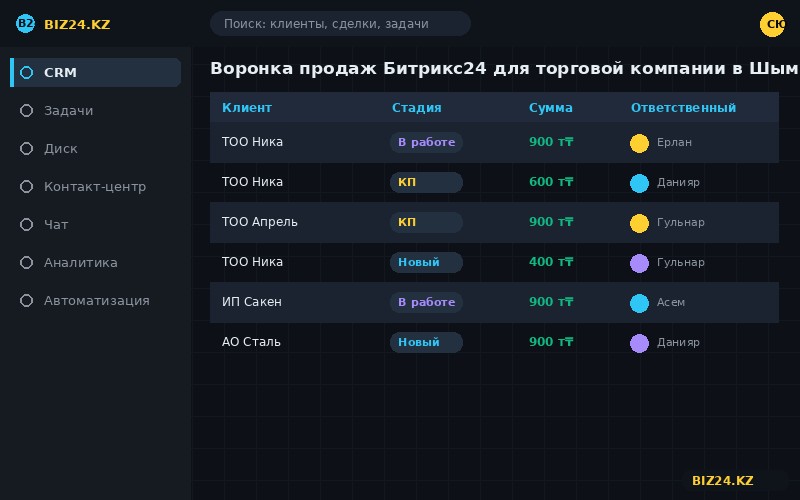Select Контакт-центр in sidebar

click(95, 187)
